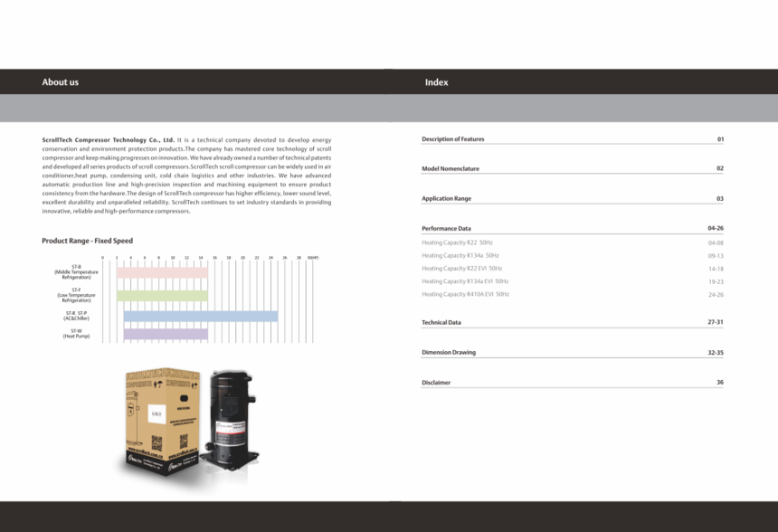Click page range "09-13" in index
The height and width of the screenshot is (532, 778).
716,256
